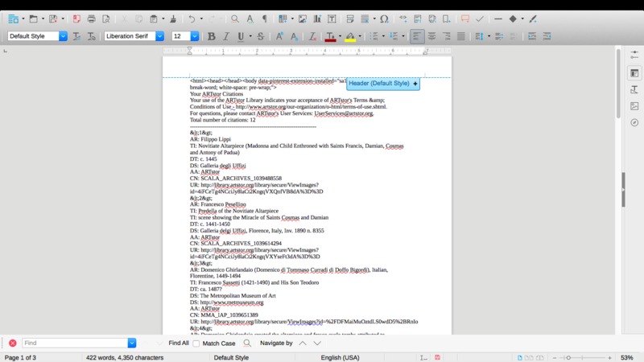This screenshot has width=644, height=362.
Task: Open the font size dropdown
Action: 195,36
